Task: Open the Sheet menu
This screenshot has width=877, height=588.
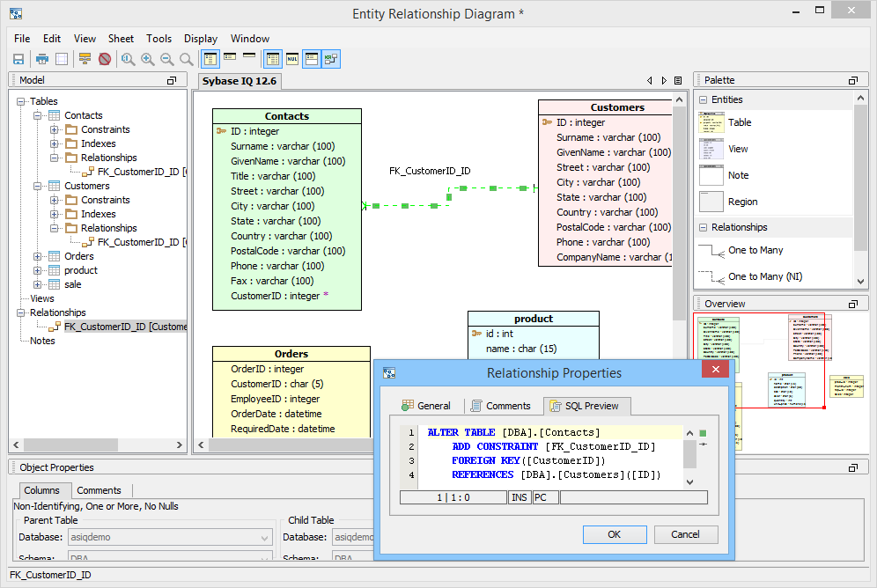Action: coord(121,39)
